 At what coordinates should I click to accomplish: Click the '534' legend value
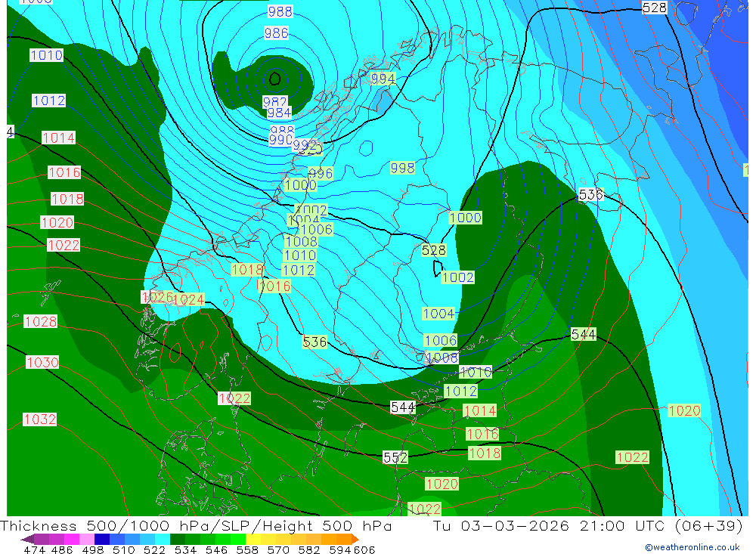[x=186, y=549]
